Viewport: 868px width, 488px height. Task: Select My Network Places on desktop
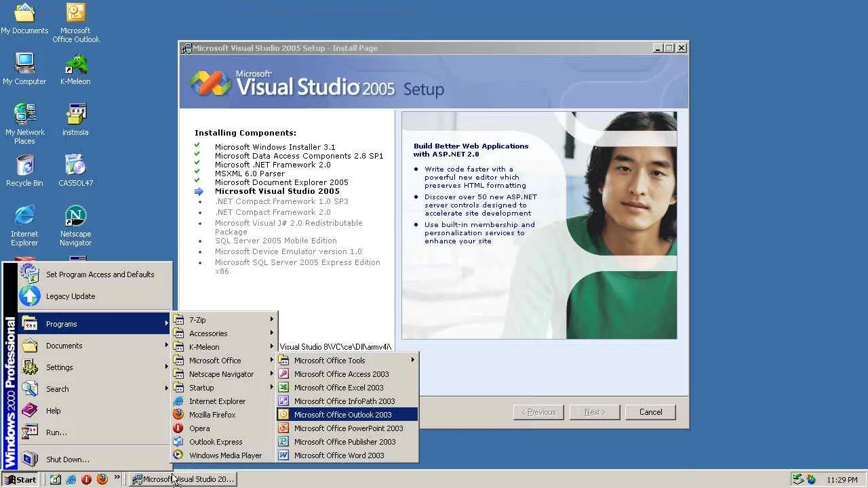coord(24,123)
